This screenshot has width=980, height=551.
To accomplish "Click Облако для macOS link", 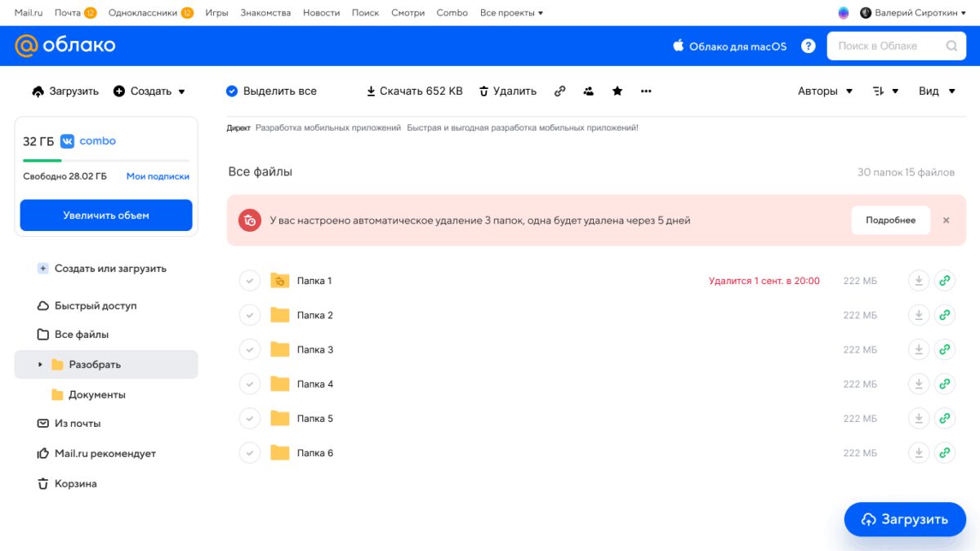I will (x=729, y=47).
